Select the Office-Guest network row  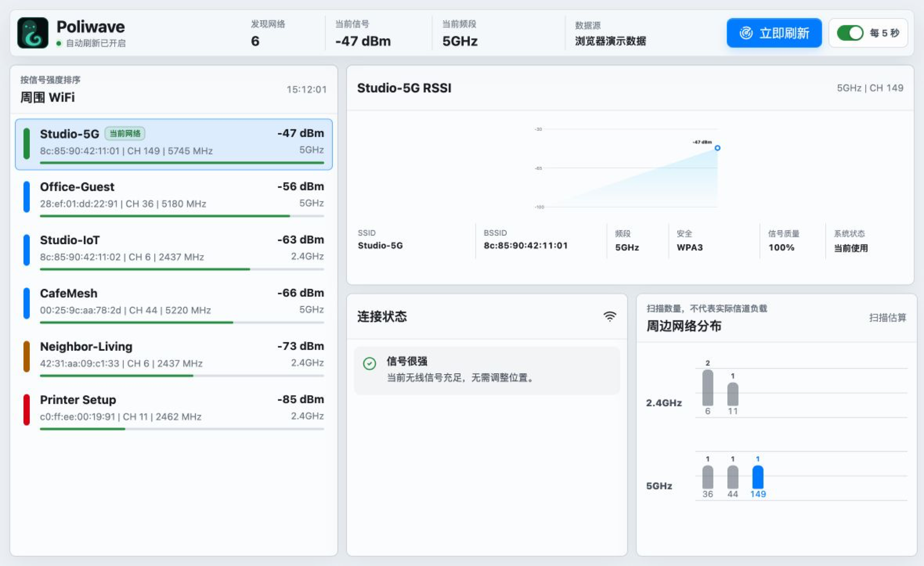(174, 198)
